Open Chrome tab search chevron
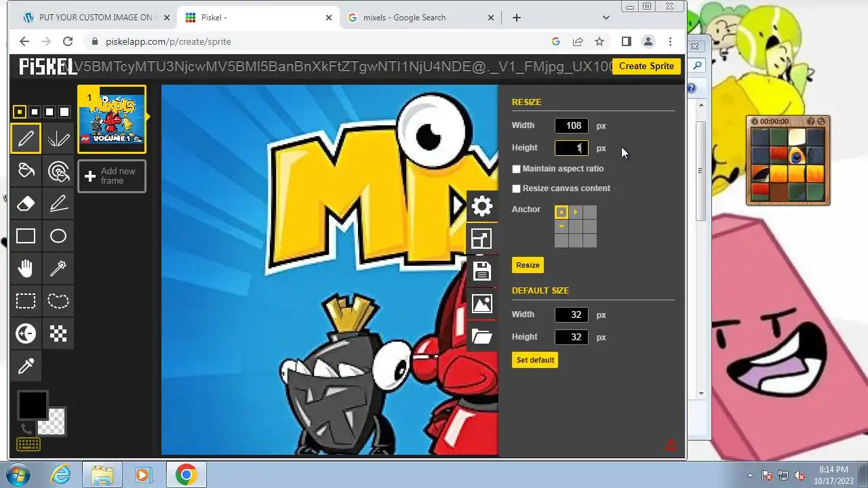Viewport: 868px width, 488px height. pyautogui.click(x=606, y=18)
